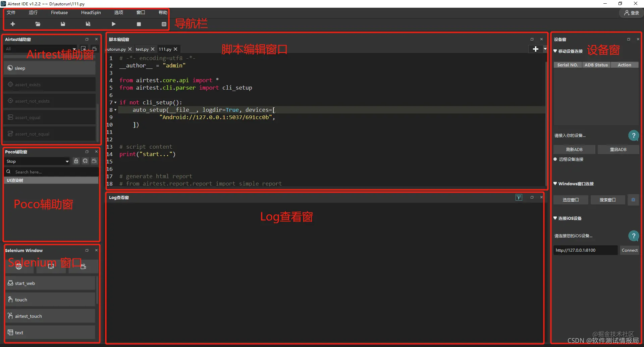The height and width of the screenshot is (347, 644).
Task: Click the record camera icon in Airtest panel
Action: [x=95, y=49]
